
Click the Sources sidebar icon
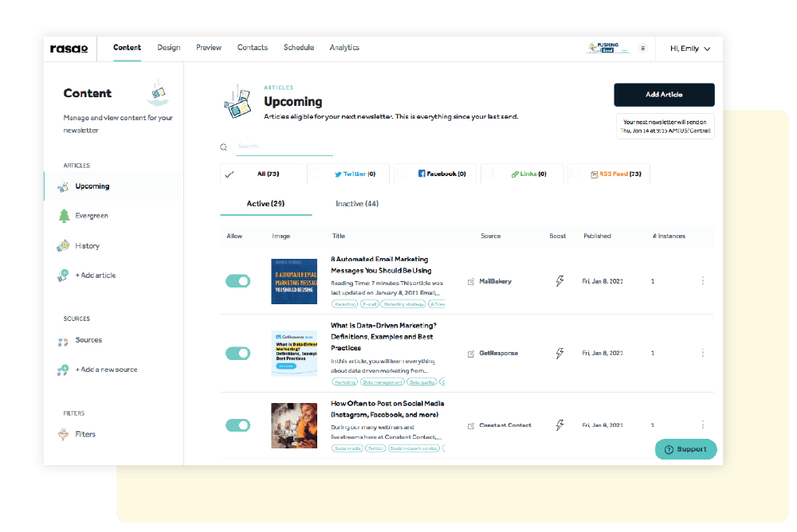coord(63,342)
